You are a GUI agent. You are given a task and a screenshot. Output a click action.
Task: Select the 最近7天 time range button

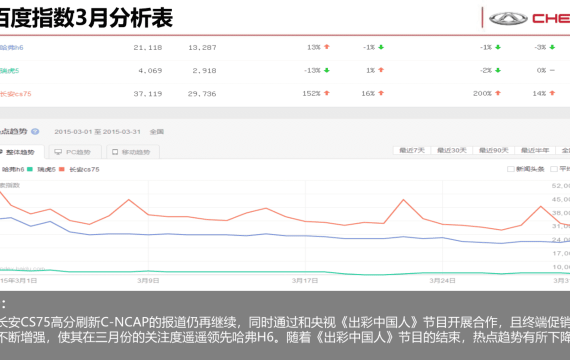point(412,150)
